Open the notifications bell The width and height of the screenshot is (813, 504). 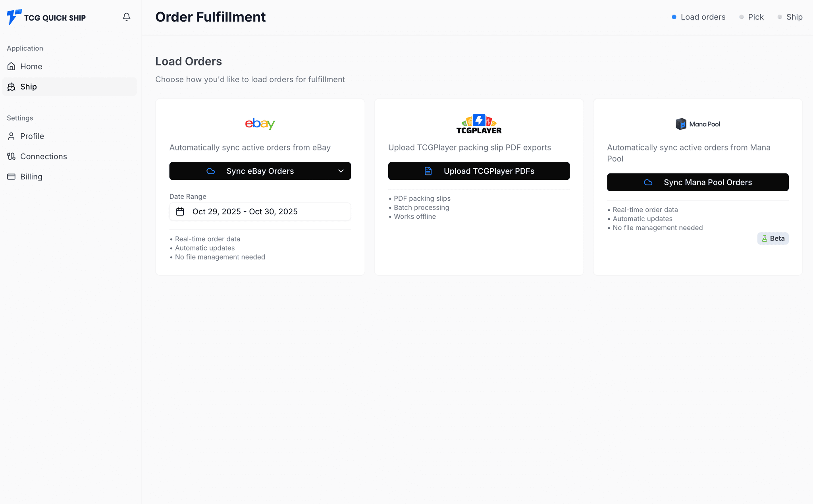click(x=126, y=17)
